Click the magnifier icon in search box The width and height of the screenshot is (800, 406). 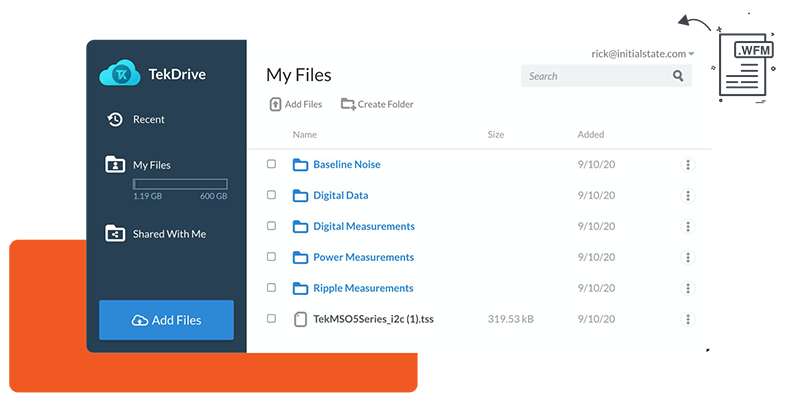pyautogui.click(x=678, y=76)
